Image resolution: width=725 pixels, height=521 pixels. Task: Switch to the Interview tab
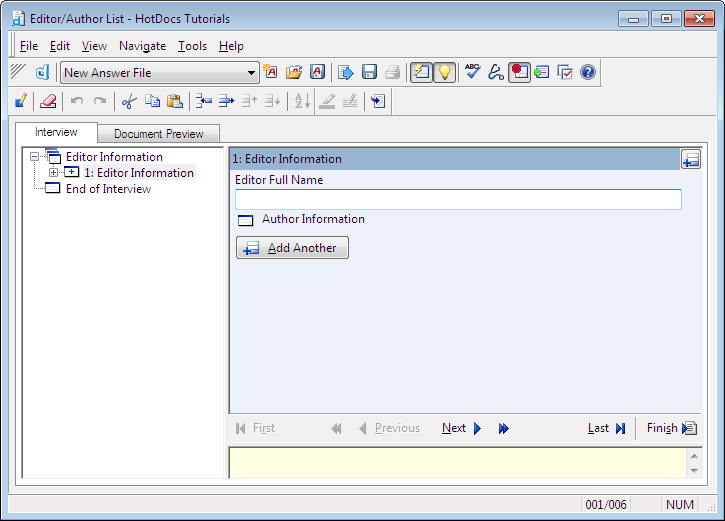[x=56, y=132]
